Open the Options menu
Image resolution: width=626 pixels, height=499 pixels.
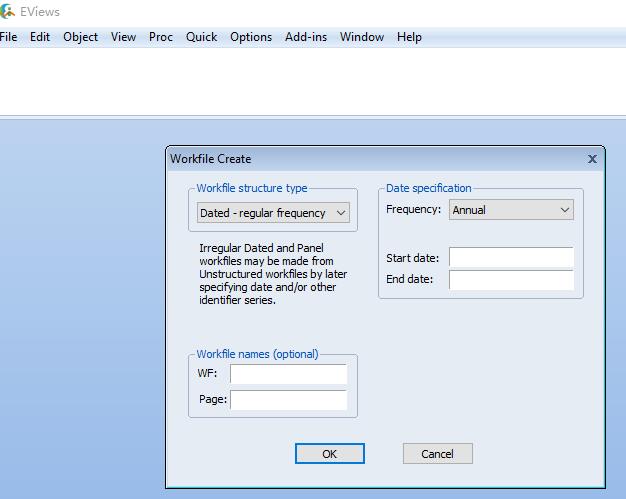pos(251,37)
